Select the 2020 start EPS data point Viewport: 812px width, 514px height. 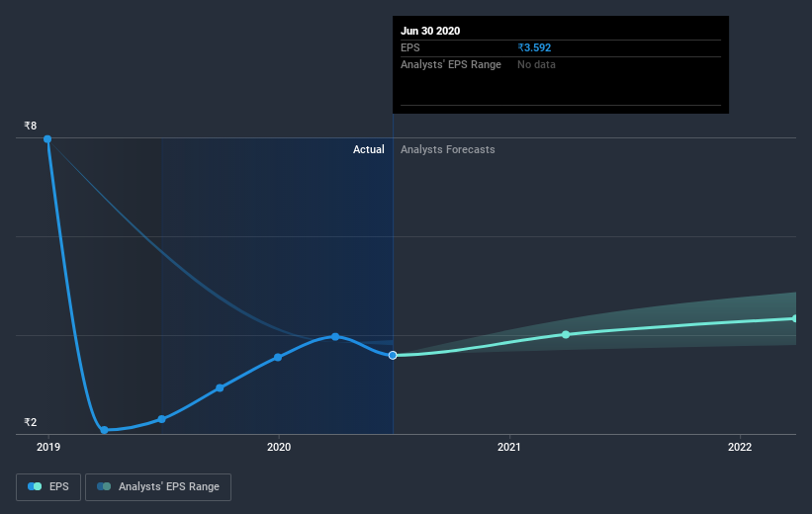(x=278, y=357)
